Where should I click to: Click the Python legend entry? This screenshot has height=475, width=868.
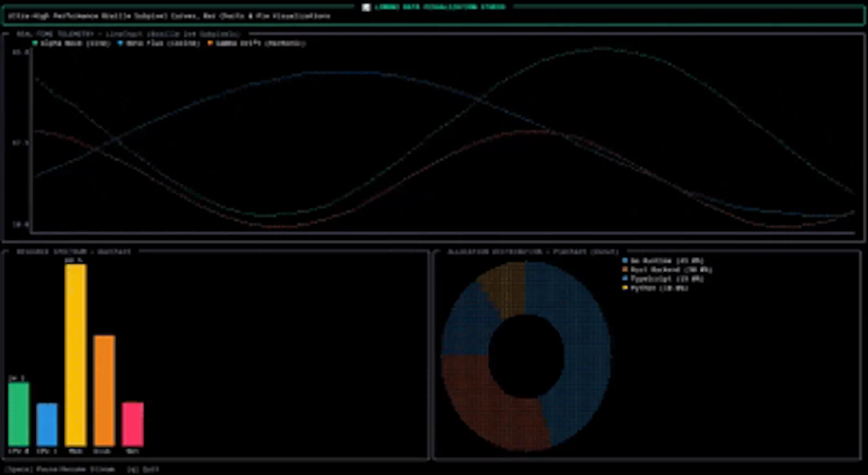(x=655, y=288)
